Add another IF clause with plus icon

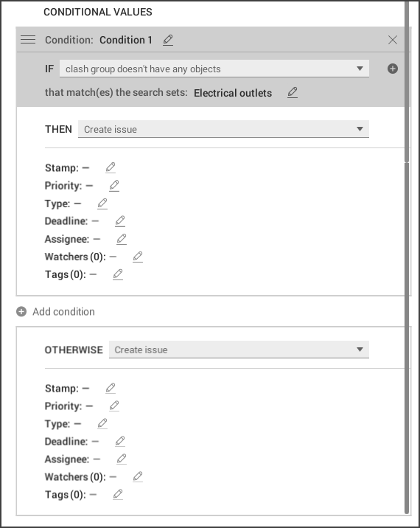(x=393, y=69)
